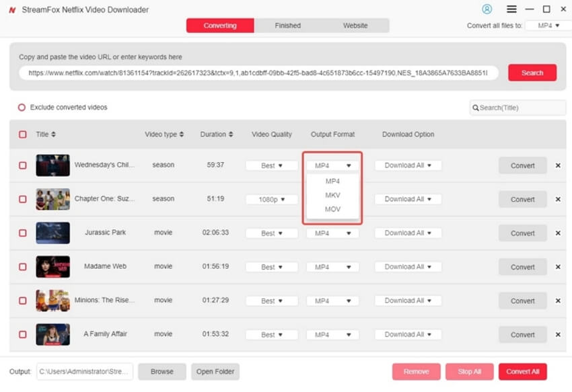Open the hamburger menu icon

tap(511, 9)
